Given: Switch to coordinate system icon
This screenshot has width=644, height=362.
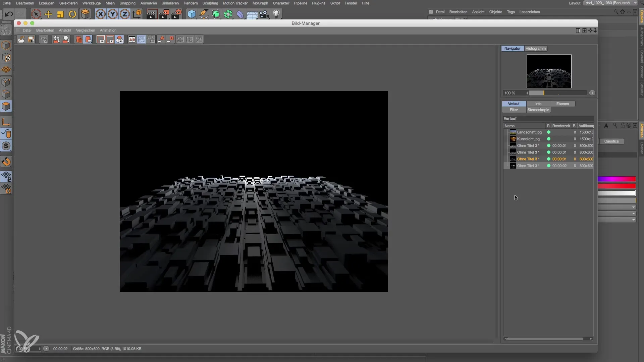Looking at the screenshot, I should click(137, 14).
